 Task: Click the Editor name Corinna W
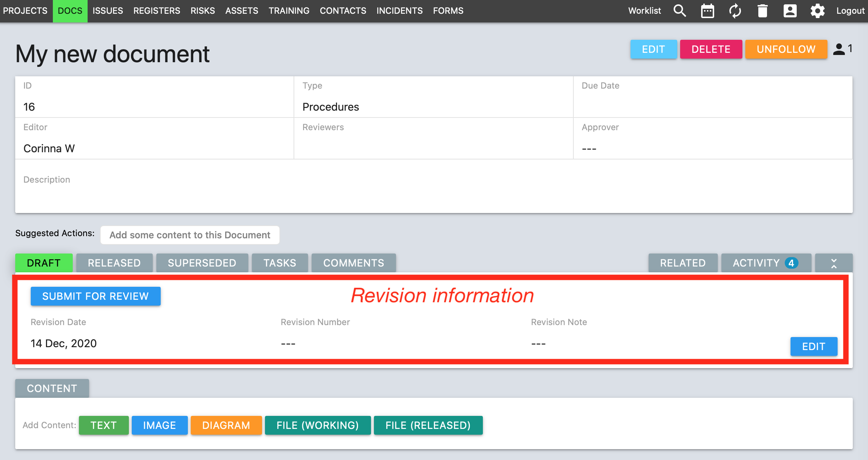(49, 149)
